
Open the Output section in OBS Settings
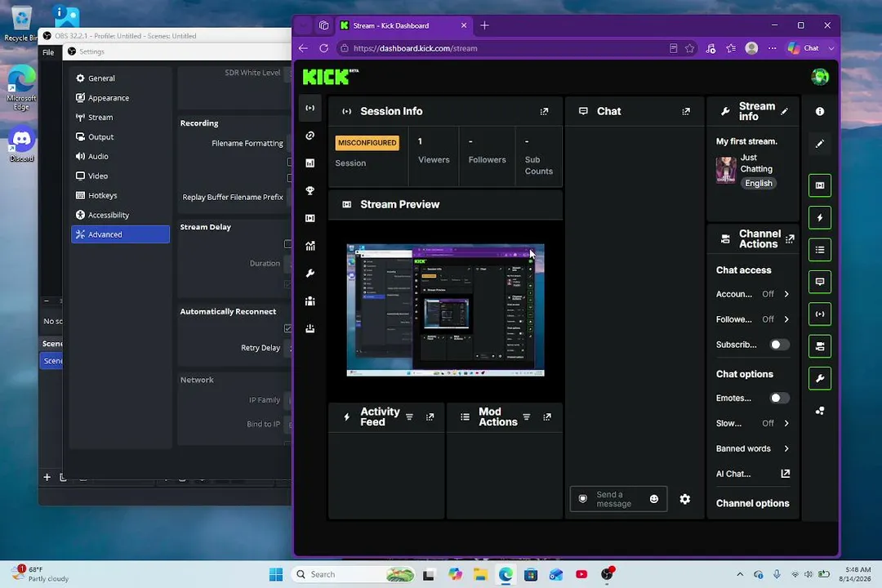[120, 136]
